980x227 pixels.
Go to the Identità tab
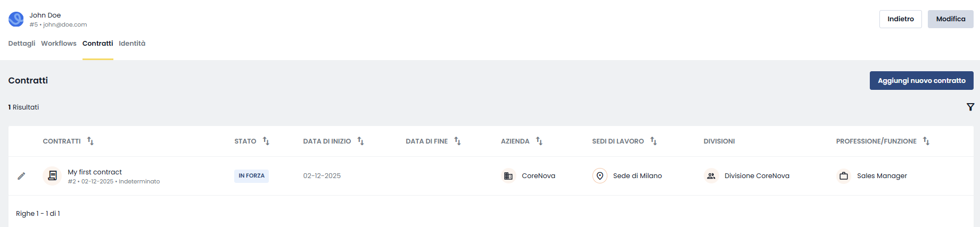click(x=132, y=44)
